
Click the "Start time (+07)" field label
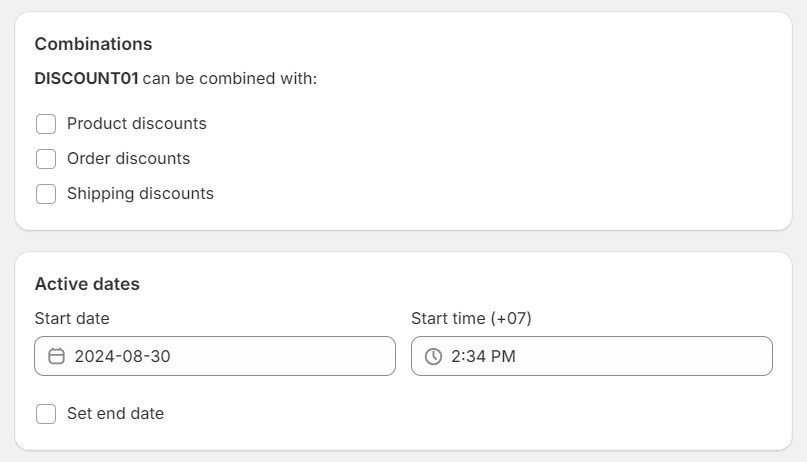tap(471, 319)
